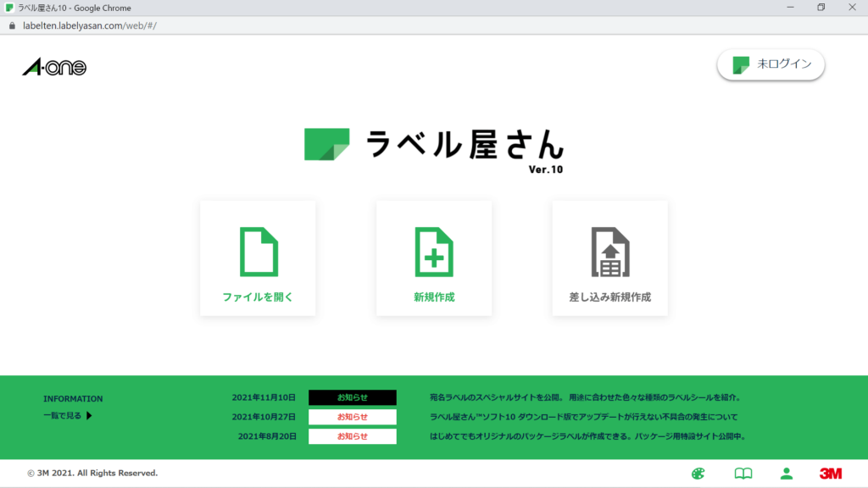Click the Chrome window title favicon

pos(9,8)
